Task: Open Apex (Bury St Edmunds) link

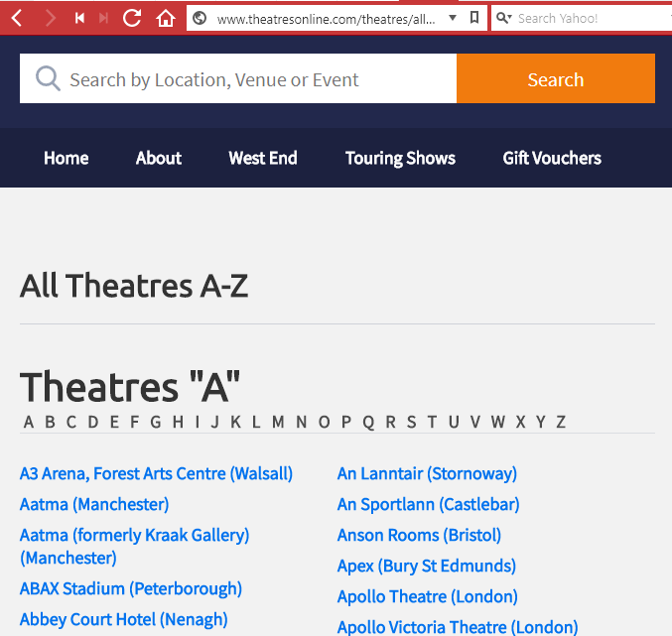Action: pos(427,567)
